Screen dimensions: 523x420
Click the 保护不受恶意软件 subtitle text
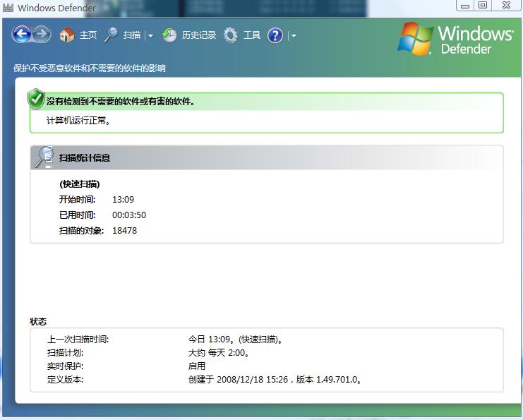[90, 68]
